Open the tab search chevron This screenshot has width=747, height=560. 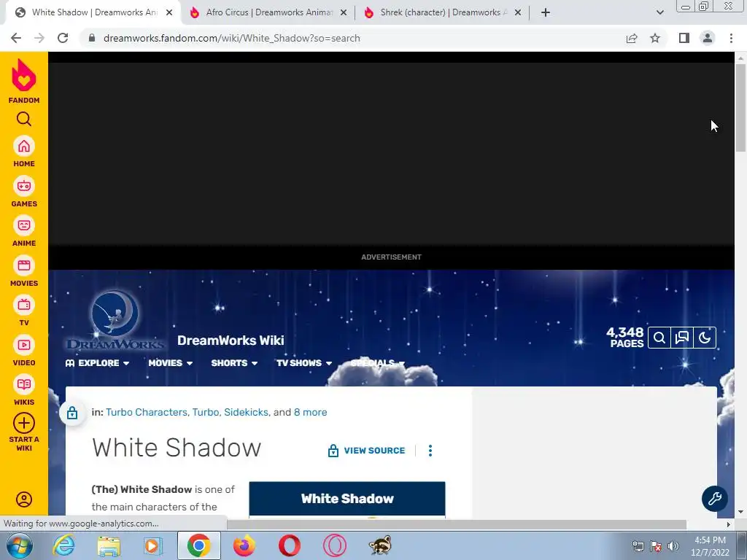click(x=659, y=13)
